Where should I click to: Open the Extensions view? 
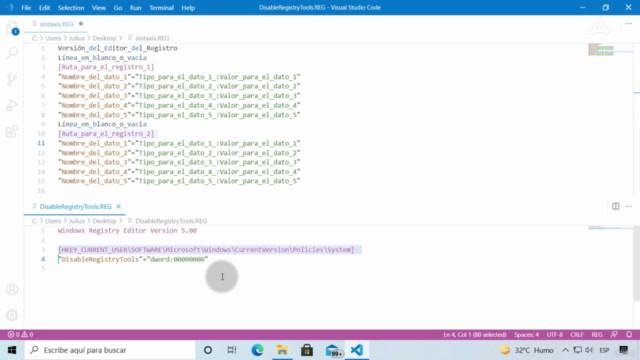coord(12,131)
